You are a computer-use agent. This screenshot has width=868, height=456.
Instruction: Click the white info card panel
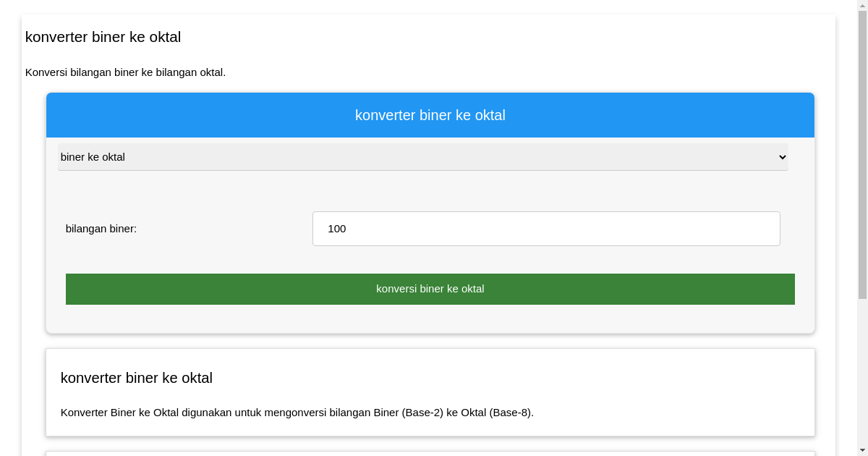(430, 392)
